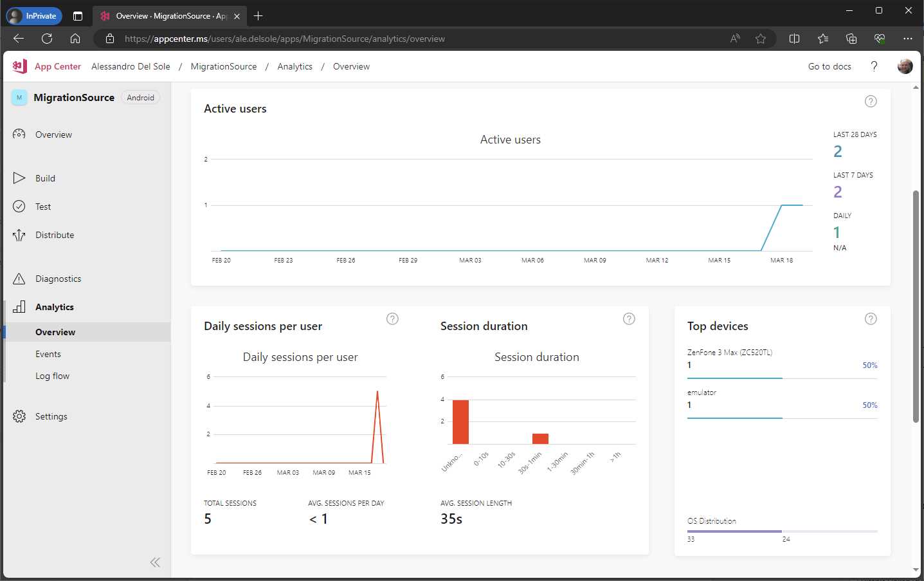
Task: Open the tab actions menu next to InPrivate
Action: [78, 15]
